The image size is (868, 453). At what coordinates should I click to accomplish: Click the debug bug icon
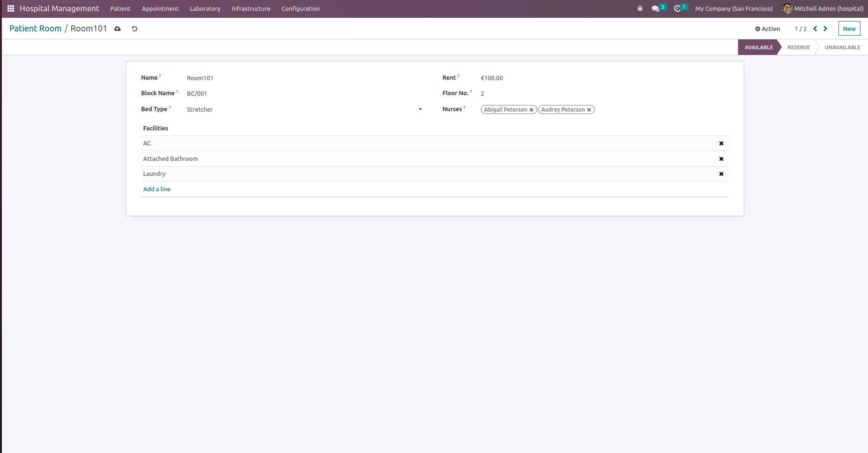point(640,8)
